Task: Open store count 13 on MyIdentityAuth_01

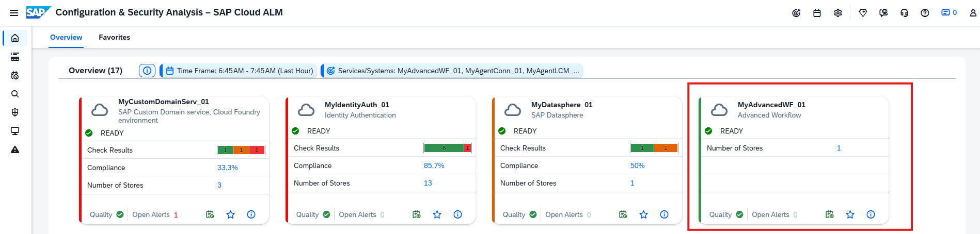Action: (x=428, y=183)
